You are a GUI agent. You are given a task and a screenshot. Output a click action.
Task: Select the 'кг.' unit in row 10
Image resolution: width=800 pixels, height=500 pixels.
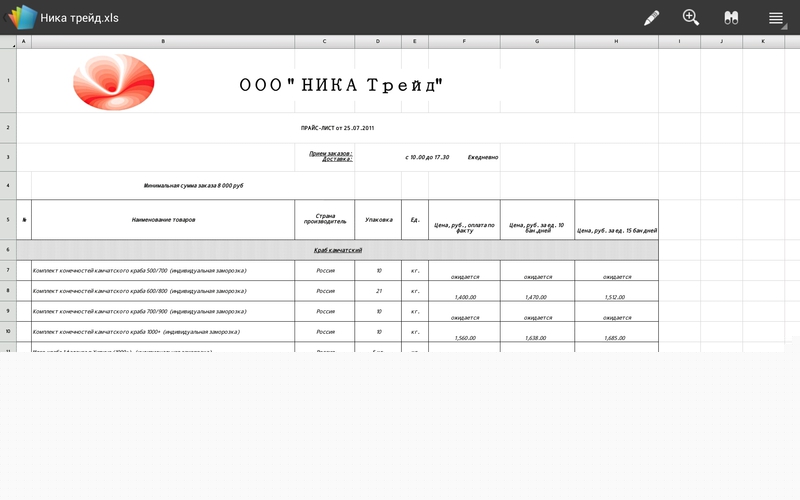(x=415, y=332)
